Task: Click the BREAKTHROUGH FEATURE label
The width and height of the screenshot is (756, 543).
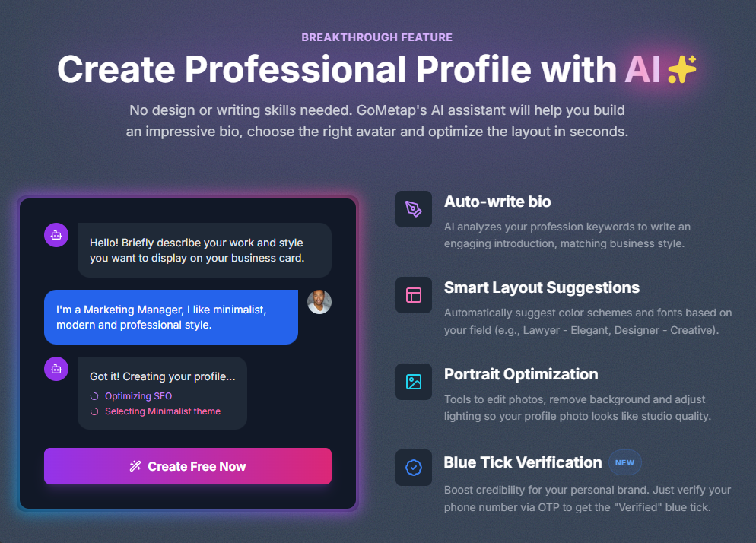Action: tap(376, 37)
